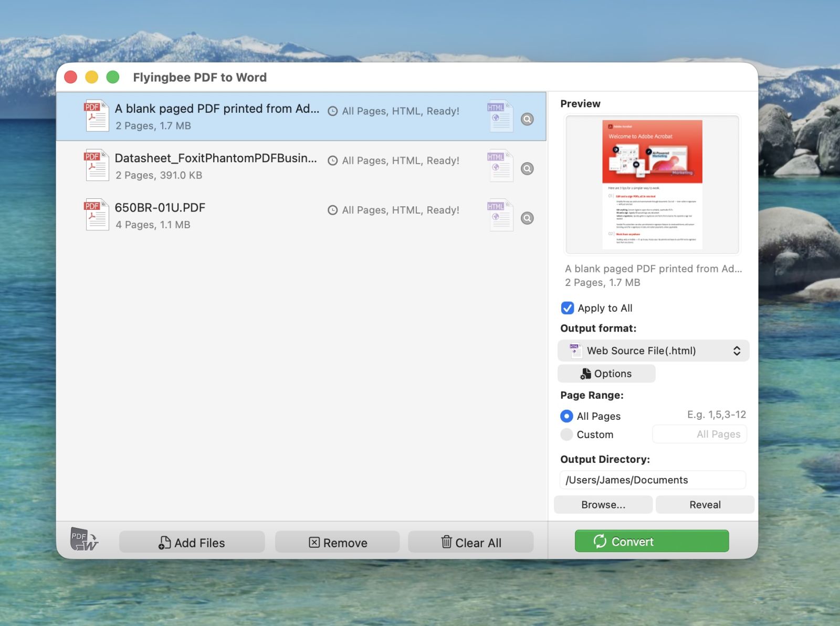
Task: Click clock status icon on 650BR-01U.PDF row
Action: 332,210
